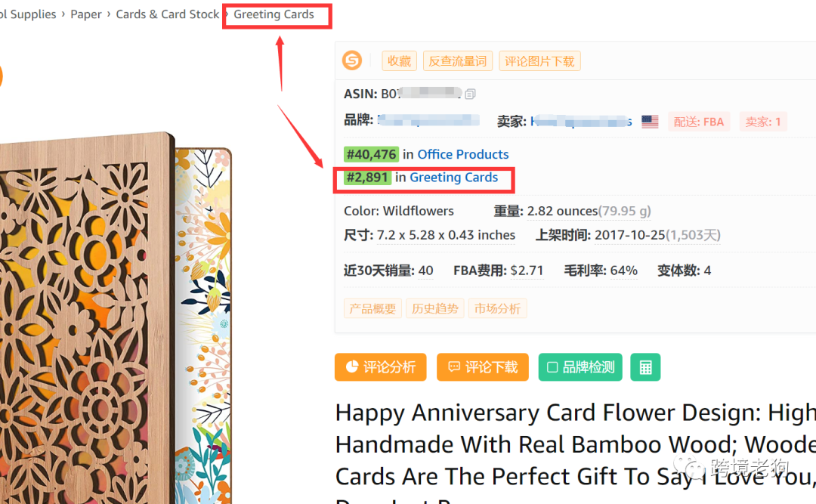Click the 收藏 favorite button

(399, 61)
